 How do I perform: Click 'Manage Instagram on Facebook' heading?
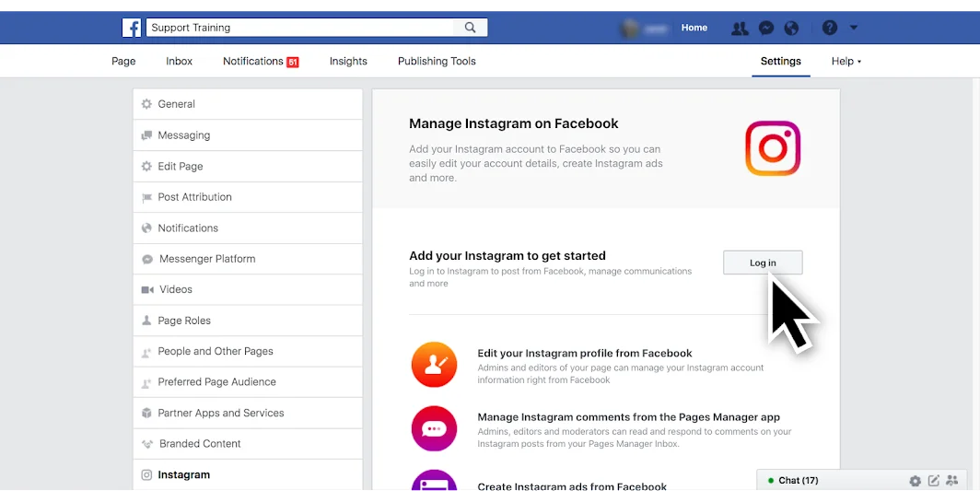[513, 123]
